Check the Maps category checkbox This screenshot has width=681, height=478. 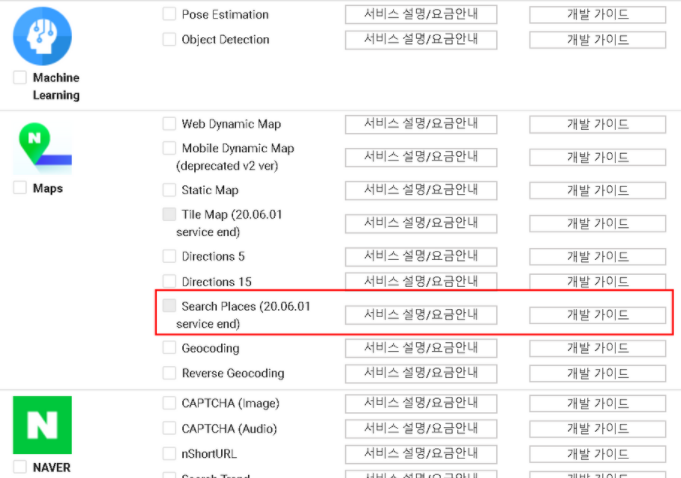pos(20,188)
